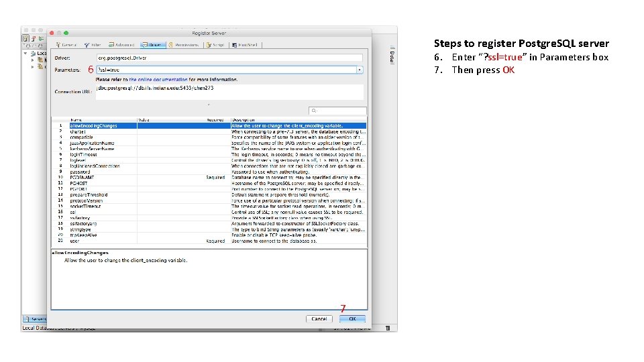This screenshot has height=362, width=644.
Task: Click the OK button
Action: (x=352, y=318)
